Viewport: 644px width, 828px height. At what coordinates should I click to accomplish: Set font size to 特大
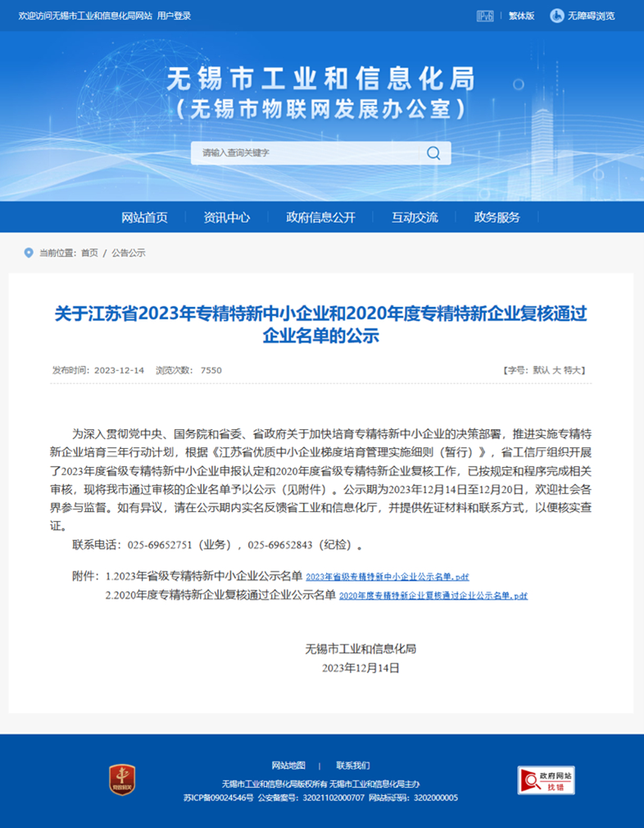pos(572,370)
